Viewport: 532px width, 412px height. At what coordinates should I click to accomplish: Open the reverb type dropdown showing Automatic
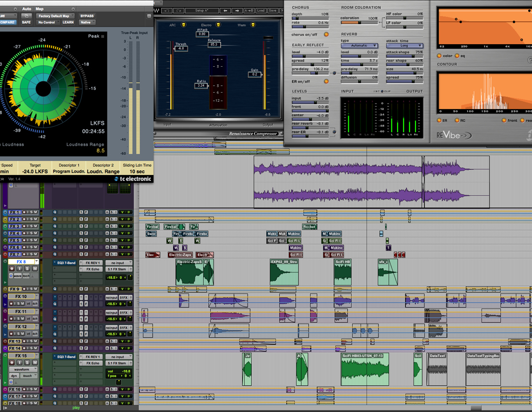click(x=359, y=46)
